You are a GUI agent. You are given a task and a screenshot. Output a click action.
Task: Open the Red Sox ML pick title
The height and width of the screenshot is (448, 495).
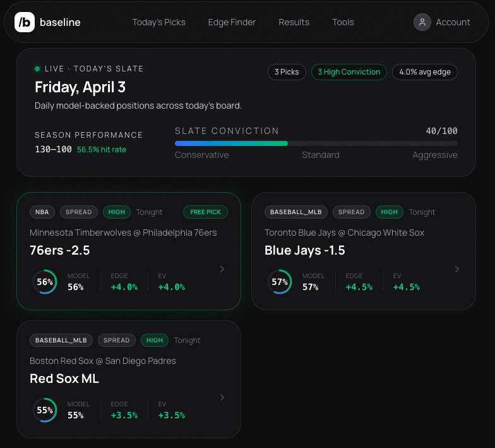pos(64,378)
